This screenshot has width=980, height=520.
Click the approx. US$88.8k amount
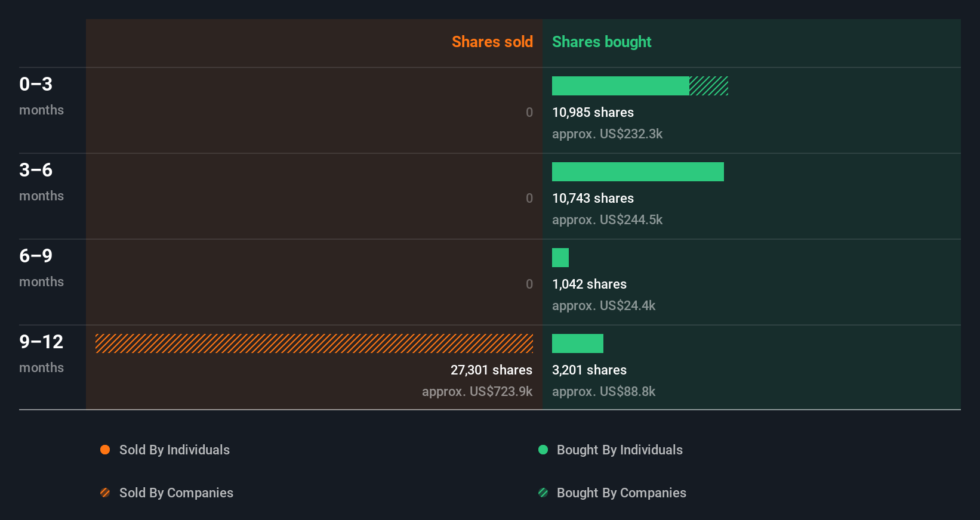tap(603, 391)
